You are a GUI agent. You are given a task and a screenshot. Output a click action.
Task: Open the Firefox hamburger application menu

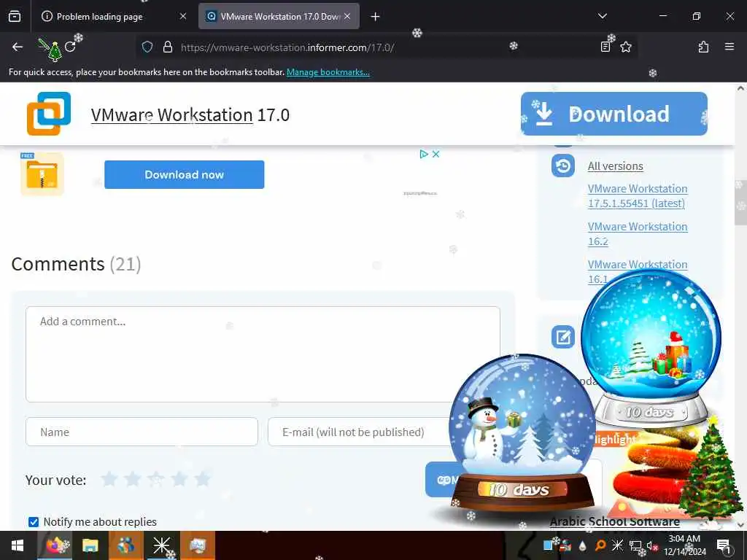(x=729, y=47)
